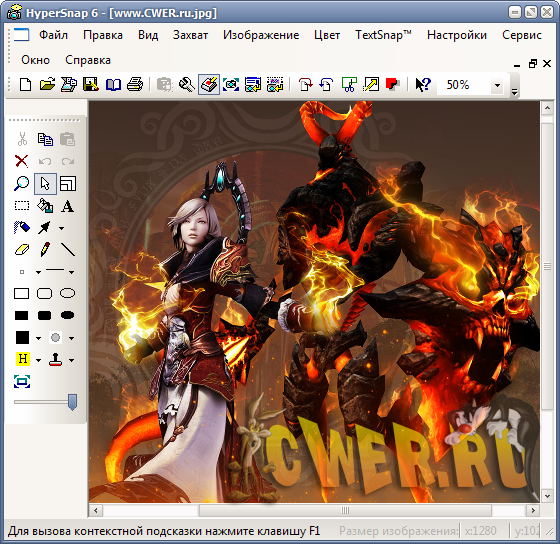Select the pencil drawing tool
This screenshot has width=560, height=544.
[x=45, y=249]
